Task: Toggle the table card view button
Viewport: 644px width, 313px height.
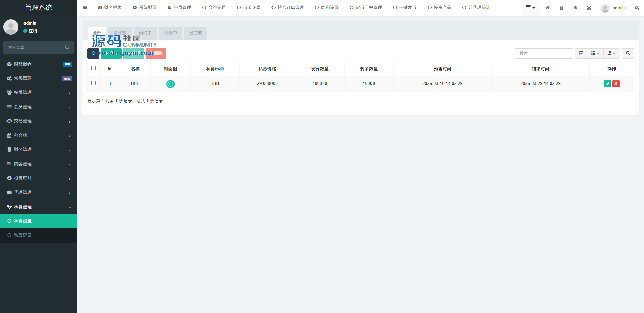Action: [581, 53]
